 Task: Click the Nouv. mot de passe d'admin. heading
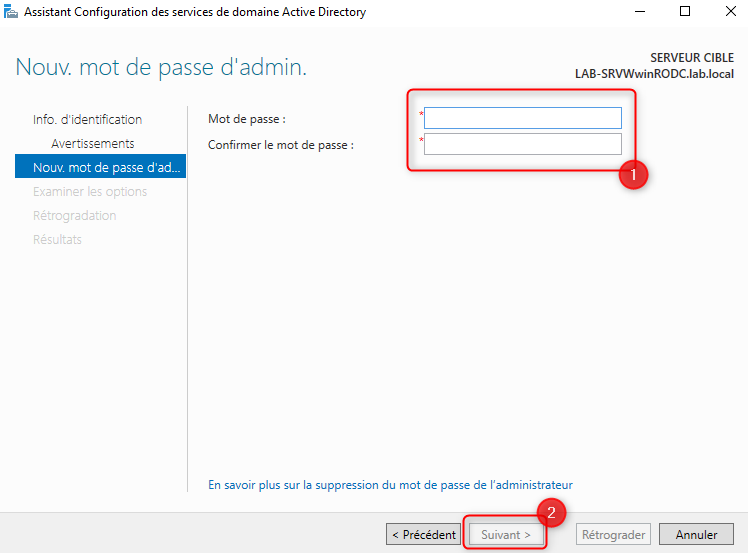tap(161, 67)
